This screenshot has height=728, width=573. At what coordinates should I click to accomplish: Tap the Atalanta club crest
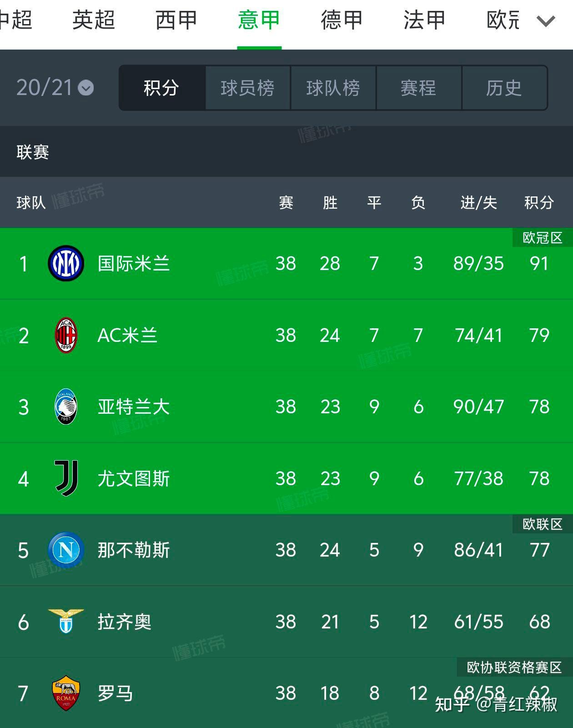(66, 407)
